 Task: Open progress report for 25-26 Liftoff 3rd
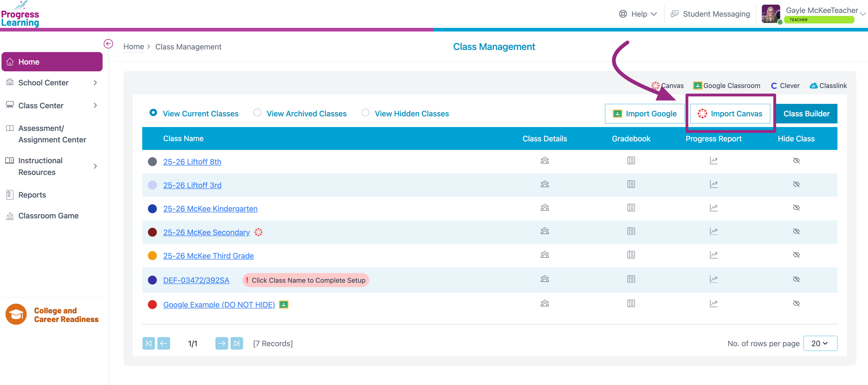pos(713,184)
